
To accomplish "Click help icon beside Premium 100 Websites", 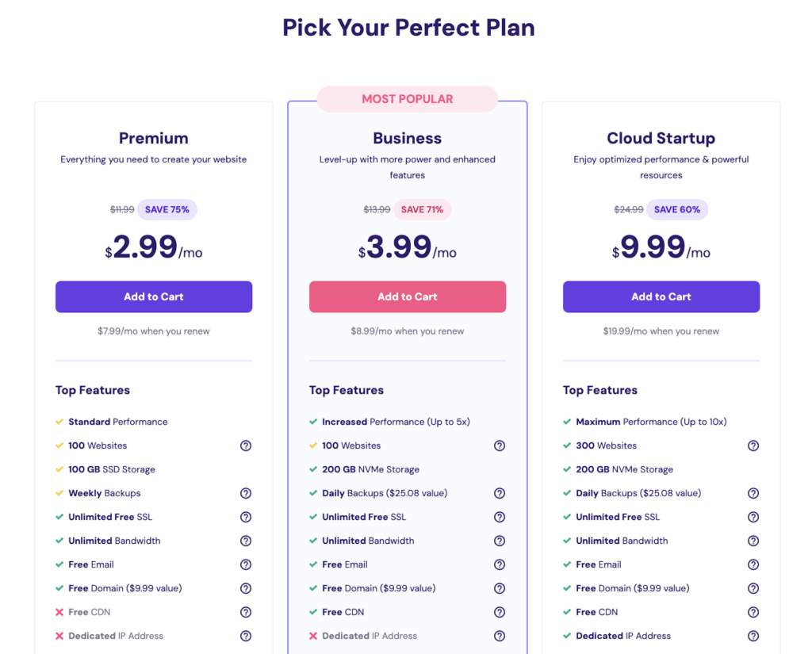I will (246, 446).
